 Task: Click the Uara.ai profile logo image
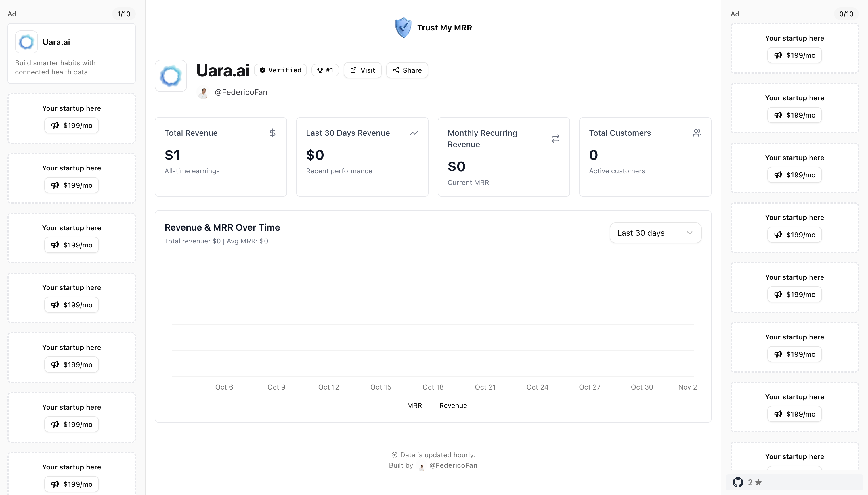click(170, 76)
